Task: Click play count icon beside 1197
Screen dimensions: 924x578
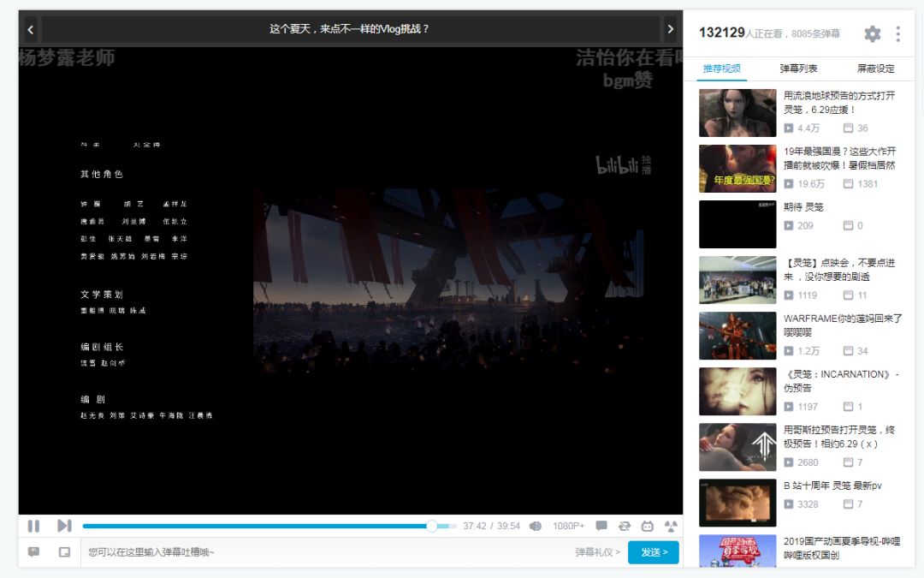Action: coord(789,407)
